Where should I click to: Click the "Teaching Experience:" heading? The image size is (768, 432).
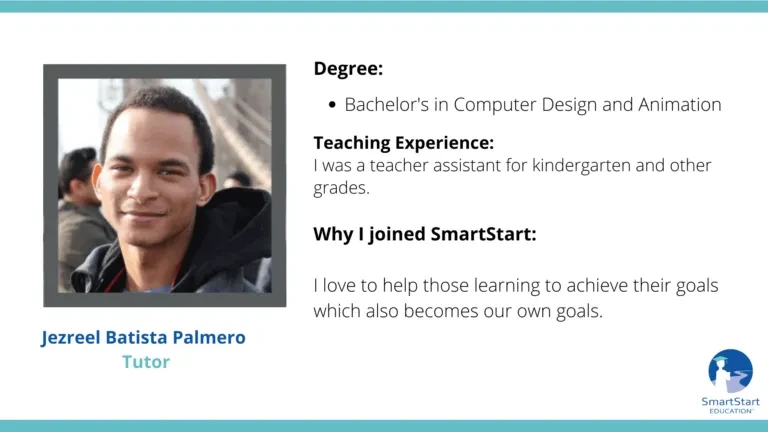pyautogui.click(x=404, y=143)
